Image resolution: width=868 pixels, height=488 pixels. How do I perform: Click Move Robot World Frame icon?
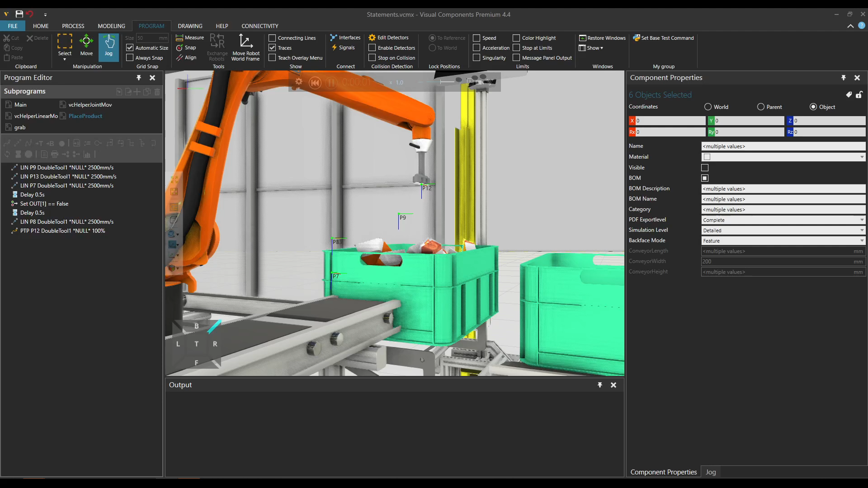tap(245, 47)
